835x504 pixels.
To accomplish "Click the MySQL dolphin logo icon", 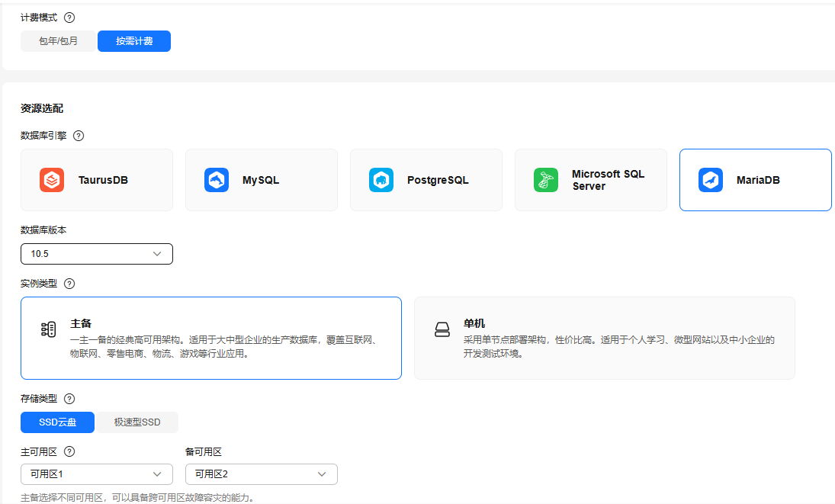I will pos(217,180).
